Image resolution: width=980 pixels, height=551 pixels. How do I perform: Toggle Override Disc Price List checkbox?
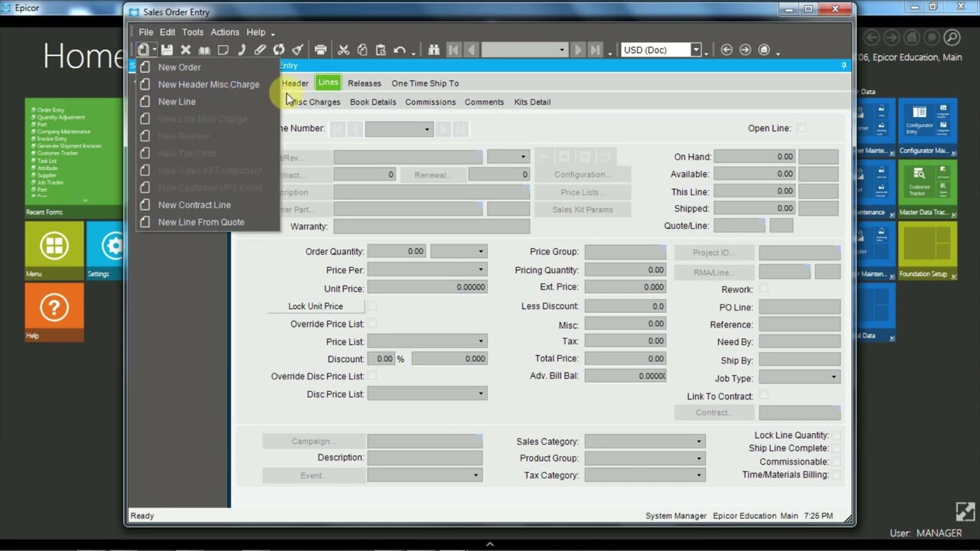point(372,376)
